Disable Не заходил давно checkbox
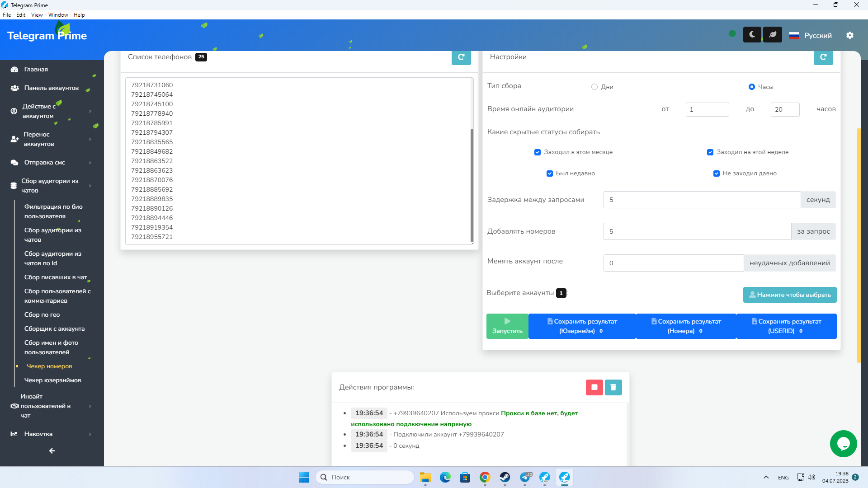The image size is (868, 488). (717, 174)
